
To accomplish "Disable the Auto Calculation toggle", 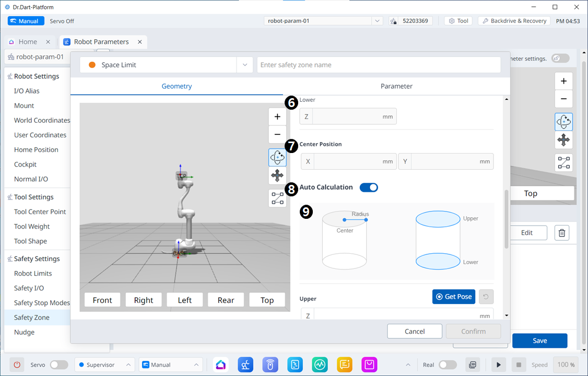I will pos(369,187).
